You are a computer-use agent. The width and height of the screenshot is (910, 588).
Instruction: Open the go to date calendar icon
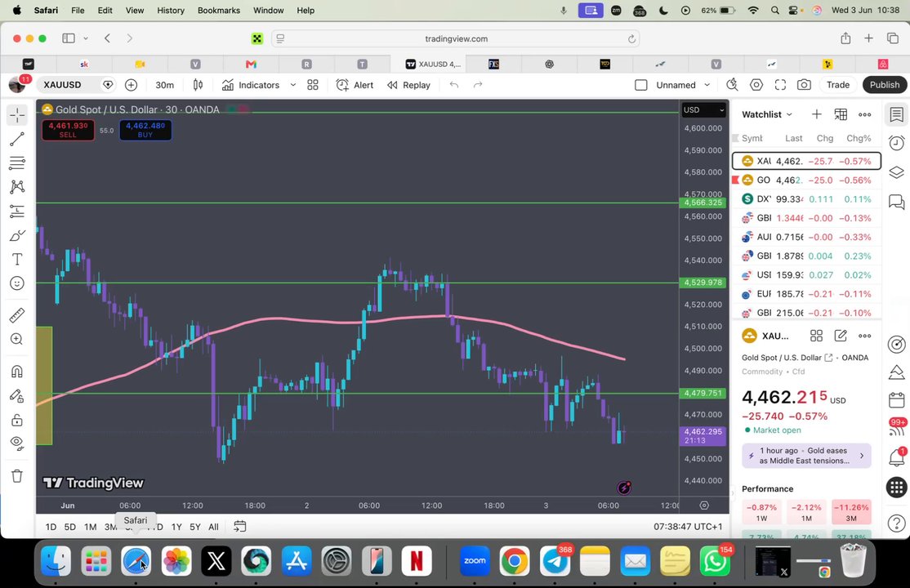(x=239, y=527)
